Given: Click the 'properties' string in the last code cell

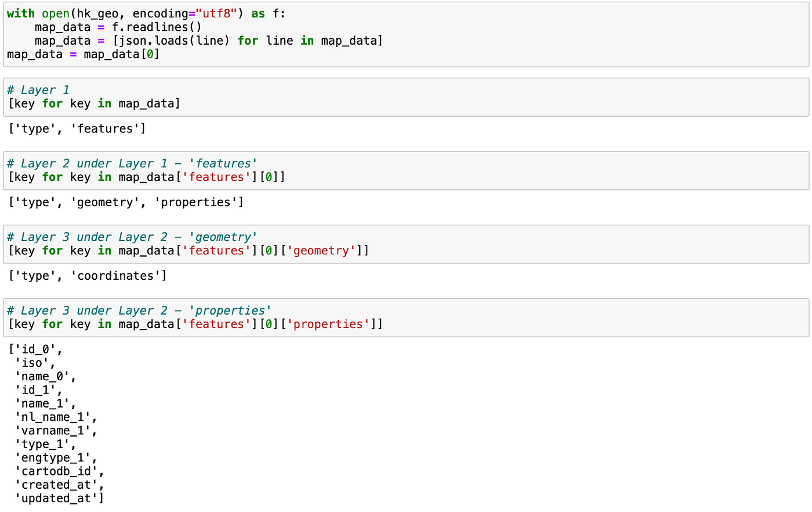Looking at the screenshot, I should pos(329,324).
